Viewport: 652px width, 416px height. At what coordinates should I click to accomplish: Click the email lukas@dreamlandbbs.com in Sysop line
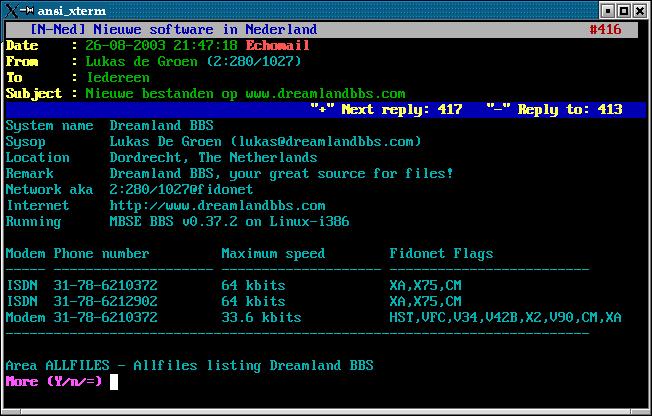click(326, 141)
